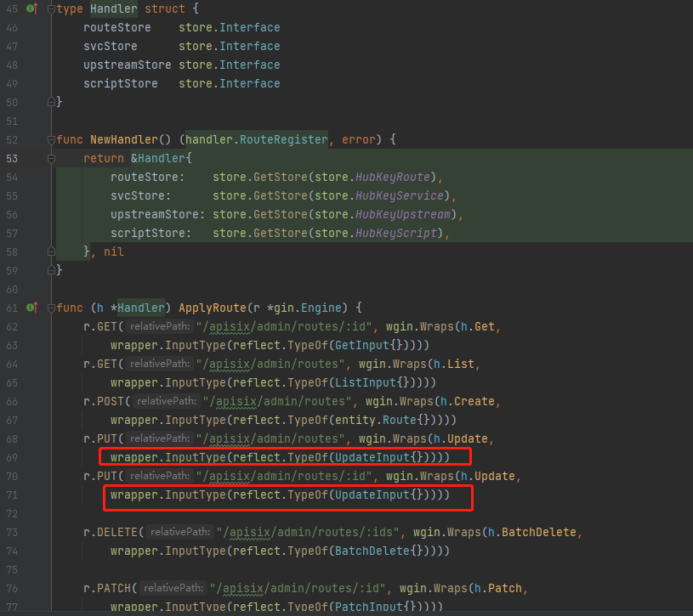This screenshot has width=693, height=616.
Task: Click the svcStore field on line 47
Action: [x=111, y=46]
